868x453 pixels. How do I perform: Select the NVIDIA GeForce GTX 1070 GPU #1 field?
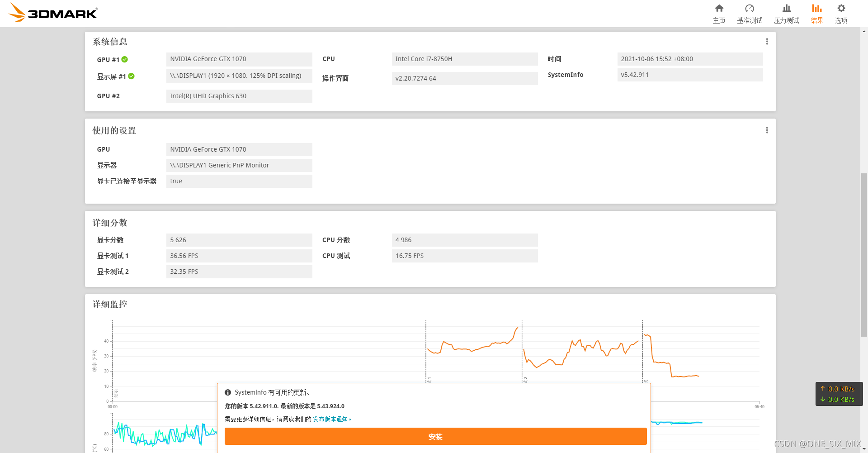(239, 59)
